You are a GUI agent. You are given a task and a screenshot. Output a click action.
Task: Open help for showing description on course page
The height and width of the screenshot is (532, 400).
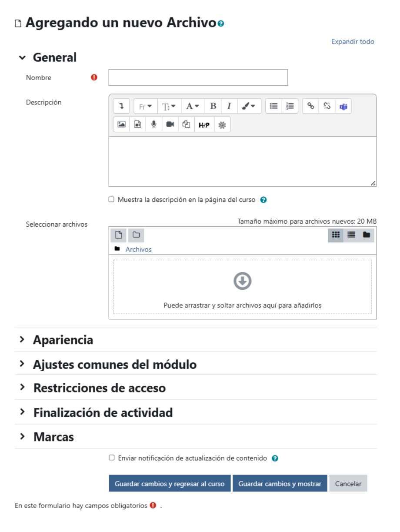[x=263, y=200]
